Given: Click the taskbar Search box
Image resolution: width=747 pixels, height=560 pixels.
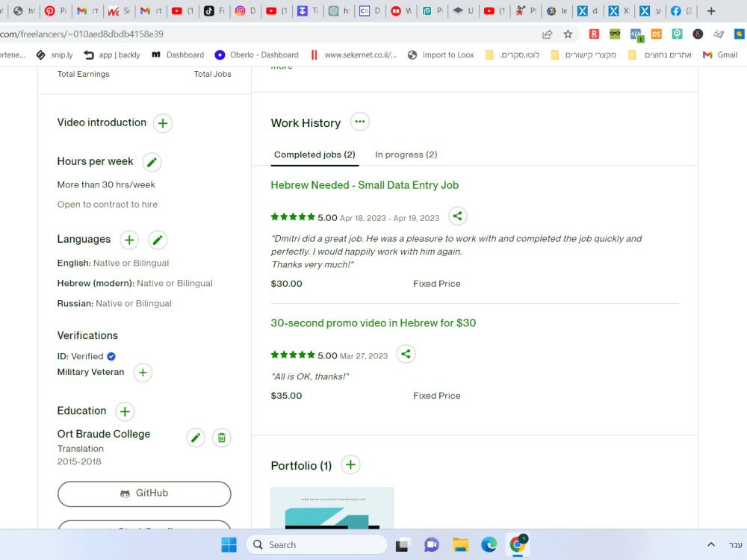Looking at the screenshot, I should click(x=317, y=545).
